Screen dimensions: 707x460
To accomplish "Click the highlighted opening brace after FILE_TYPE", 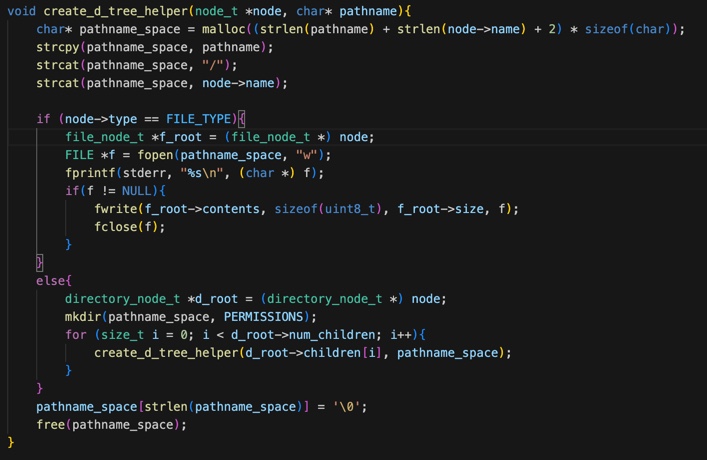I will coord(241,119).
